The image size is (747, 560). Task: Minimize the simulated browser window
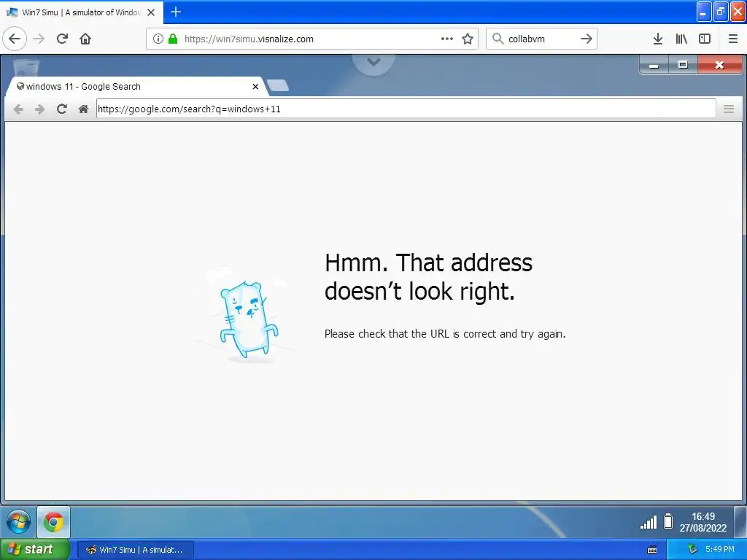(x=654, y=65)
